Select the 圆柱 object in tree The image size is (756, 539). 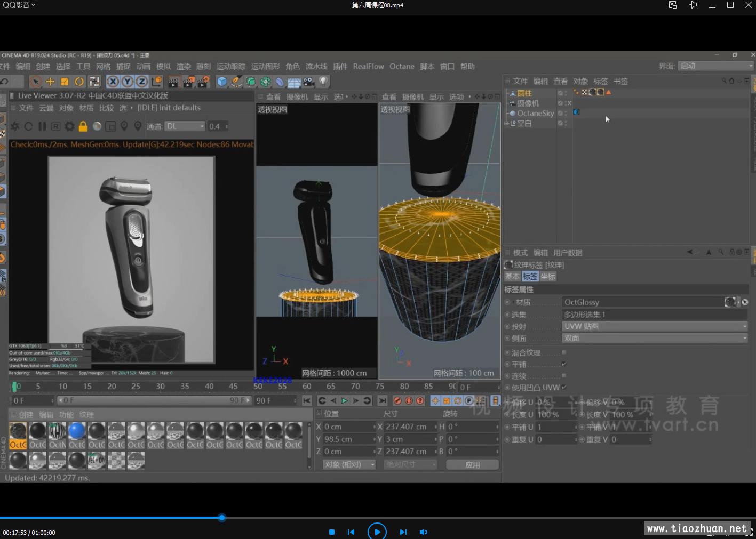(x=524, y=93)
